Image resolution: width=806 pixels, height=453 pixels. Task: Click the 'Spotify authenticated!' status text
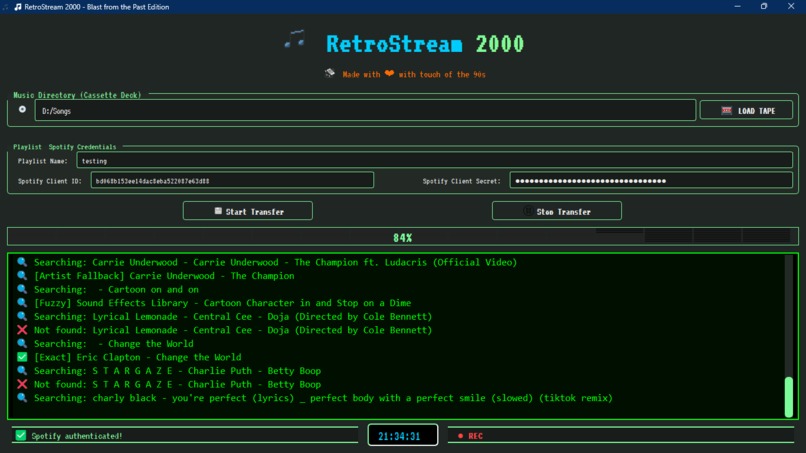click(x=77, y=436)
